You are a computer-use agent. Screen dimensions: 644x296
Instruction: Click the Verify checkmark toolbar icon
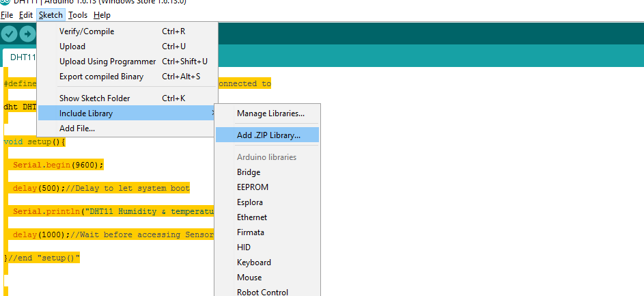pyautogui.click(x=10, y=33)
